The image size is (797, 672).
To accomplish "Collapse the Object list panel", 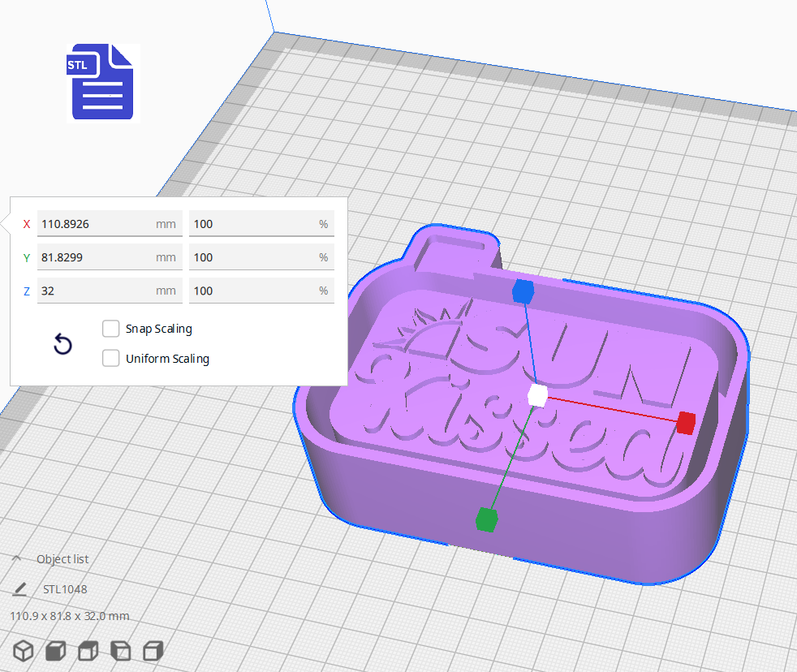I will (x=16, y=558).
